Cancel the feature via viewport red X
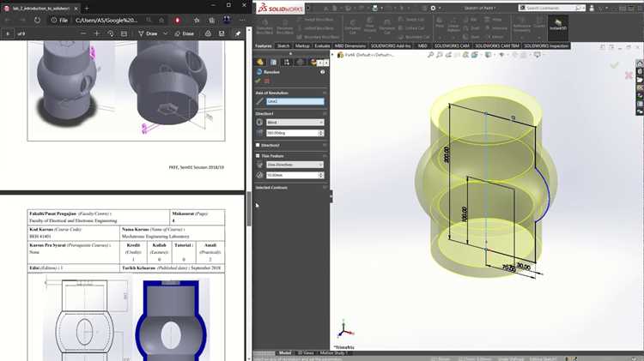 tap(629, 75)
